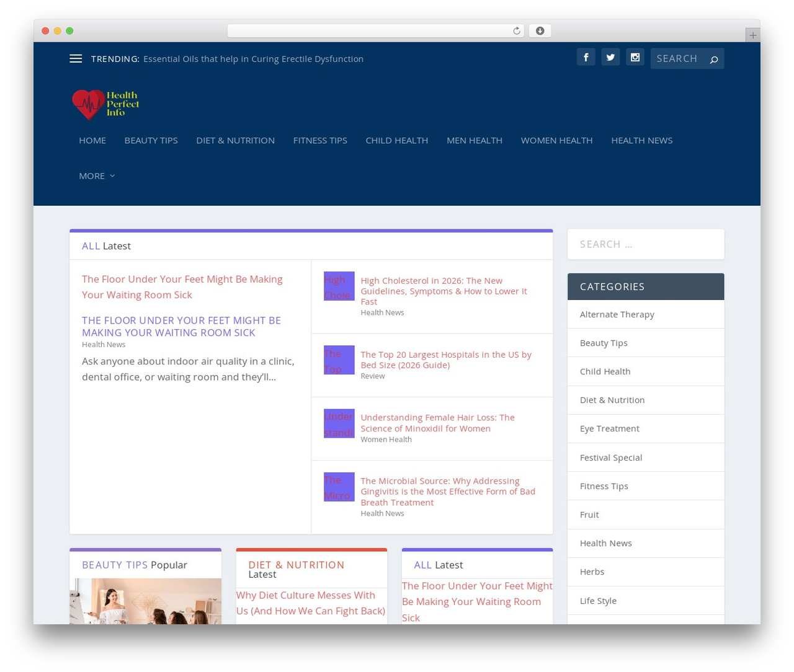Select Eye Treatment in Categories list
This screenshot has width=794, height=672.
[x=610, y=428]
